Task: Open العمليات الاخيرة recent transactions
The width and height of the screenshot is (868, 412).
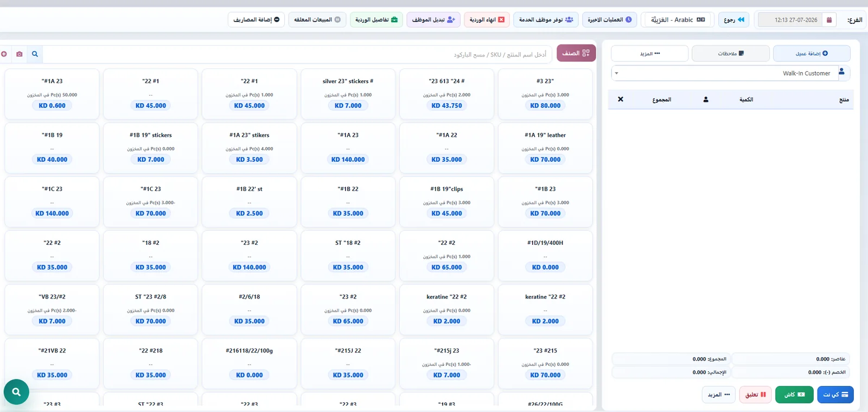Action: 610,20
